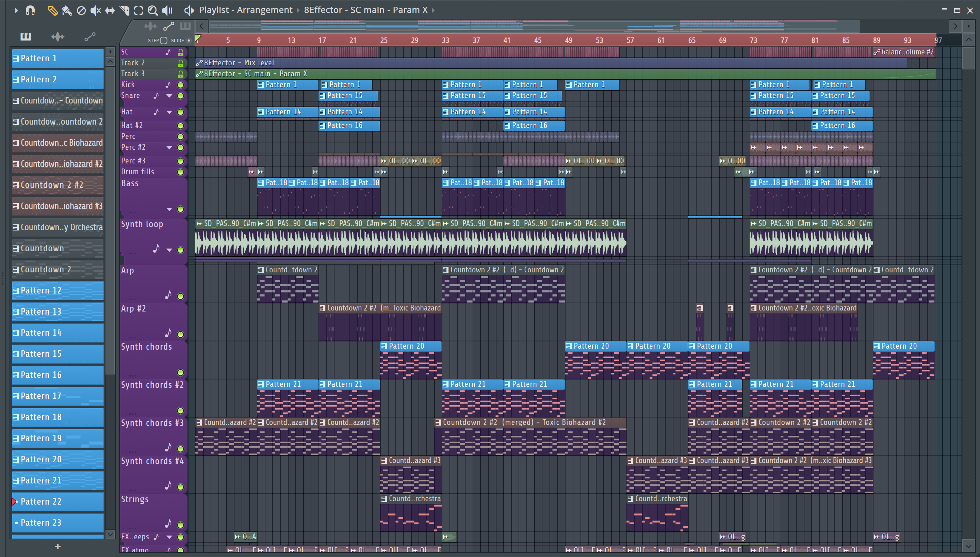Toggle the Track 3 lock
Viewport: 980px width, 557px height.
(180, 74)
